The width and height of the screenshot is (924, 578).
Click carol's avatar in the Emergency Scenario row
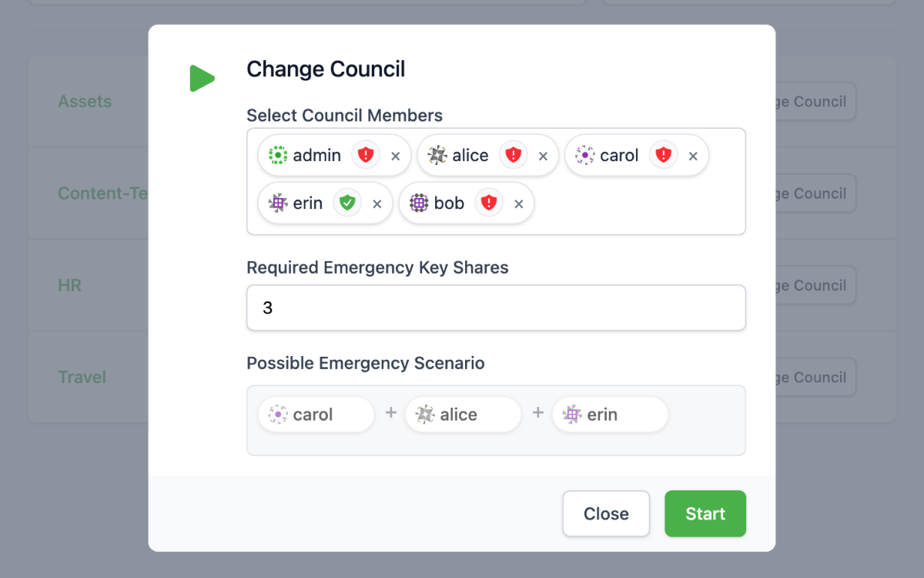[279, 414]
